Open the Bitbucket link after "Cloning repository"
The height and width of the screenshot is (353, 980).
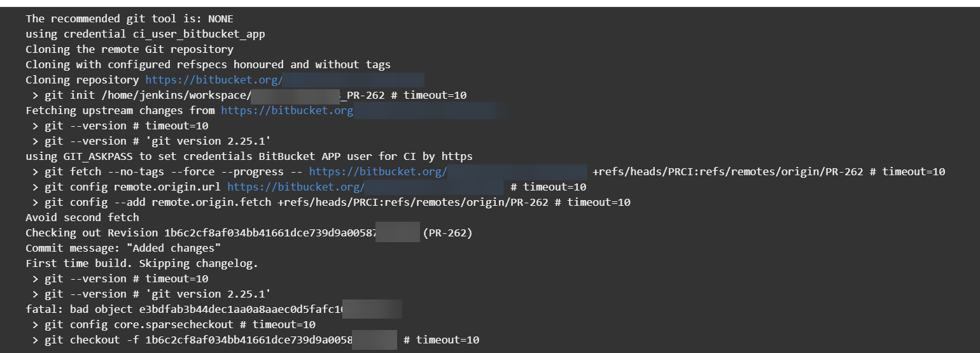[x=284, y=80]
